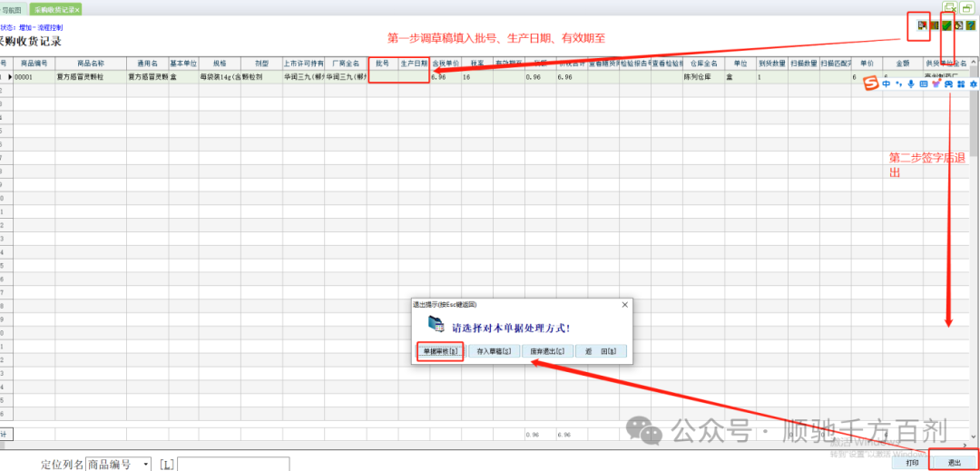The width and height of the screenshot is (980, 471).
Task: Click the cell 00001
Action: pos(34,77)
